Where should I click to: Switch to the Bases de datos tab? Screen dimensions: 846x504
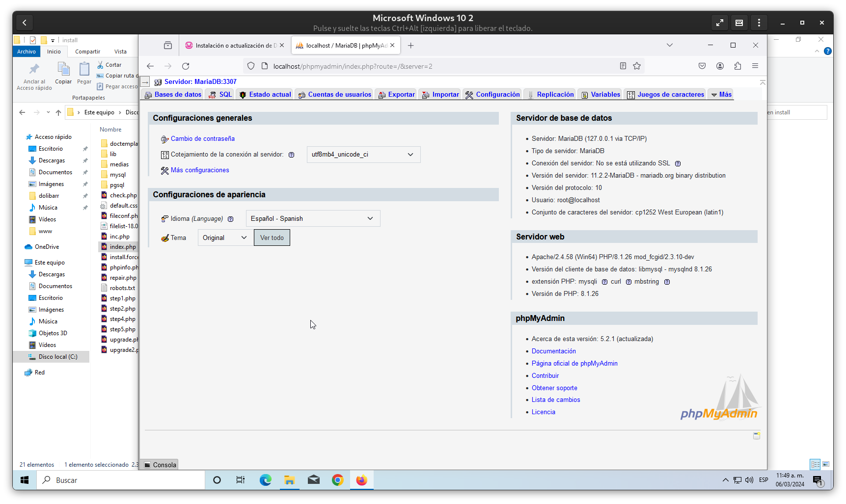click(x=173, y=95)
